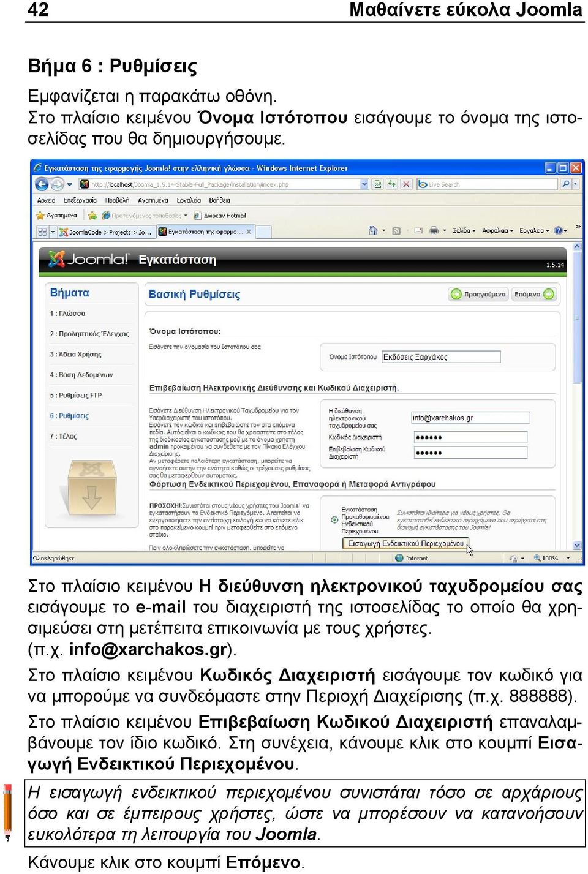Click step 3 : Άδεια Χρήσης

[x=75, y=354]
